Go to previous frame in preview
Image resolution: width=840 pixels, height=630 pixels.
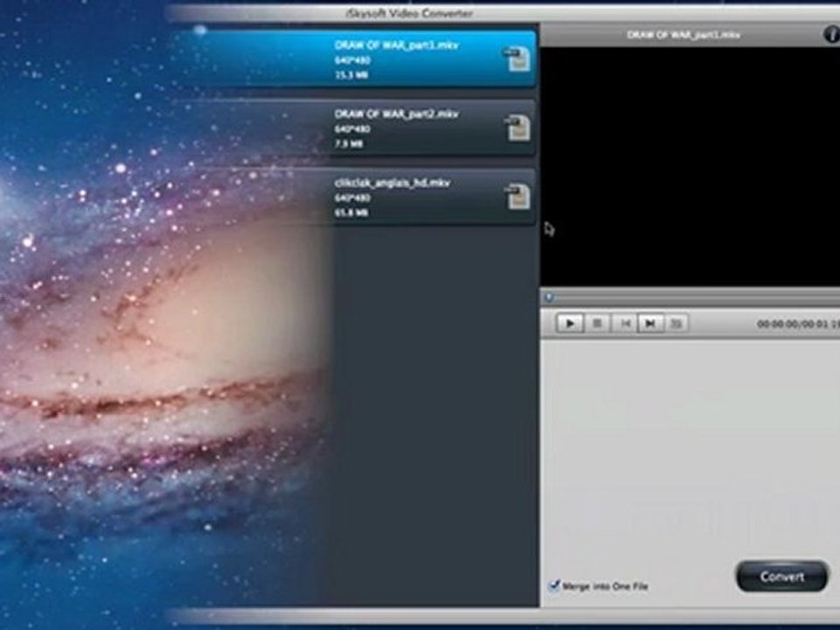[x=624, y=324]
